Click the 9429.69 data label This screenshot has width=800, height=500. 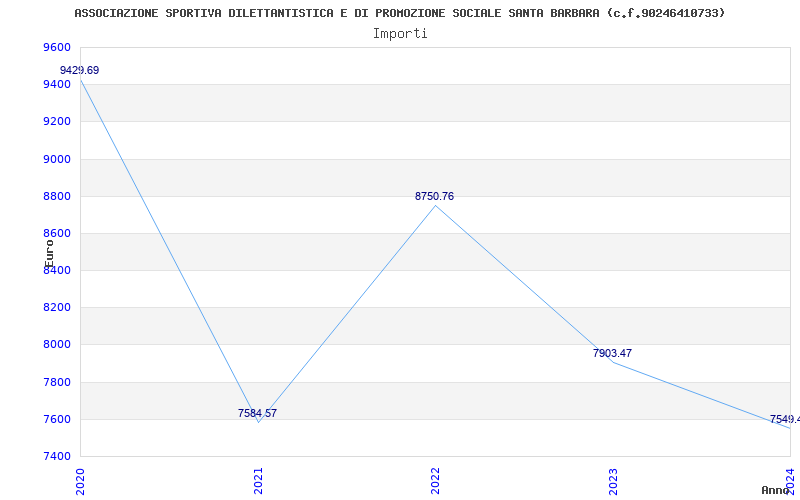pos(80,70)
